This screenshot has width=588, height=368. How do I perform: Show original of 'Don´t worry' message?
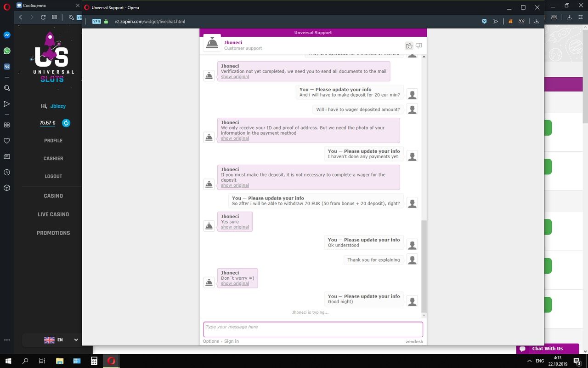235,284
